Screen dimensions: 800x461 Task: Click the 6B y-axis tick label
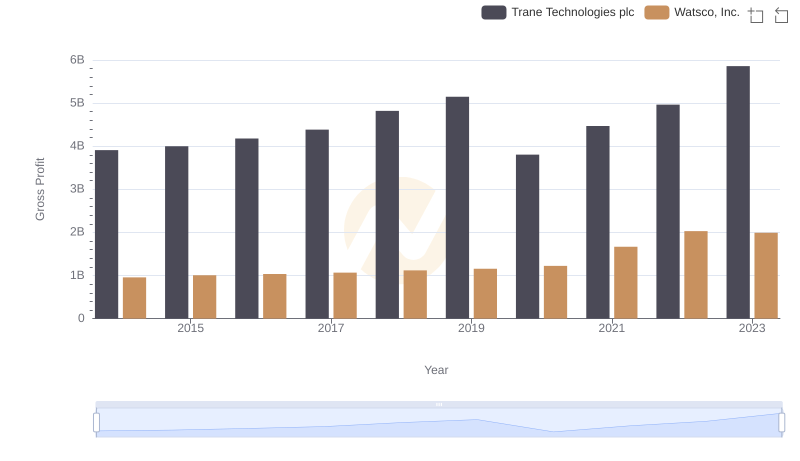tap(77, 60)
